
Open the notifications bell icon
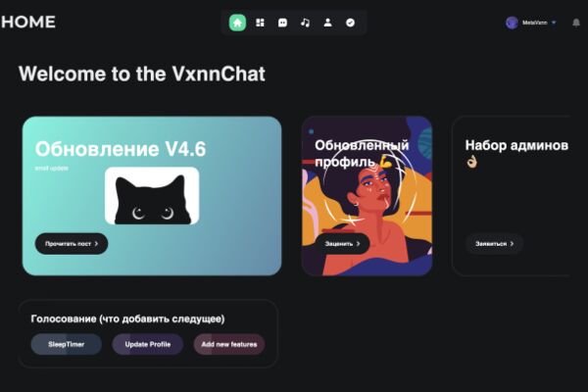[x=576, y=23]
